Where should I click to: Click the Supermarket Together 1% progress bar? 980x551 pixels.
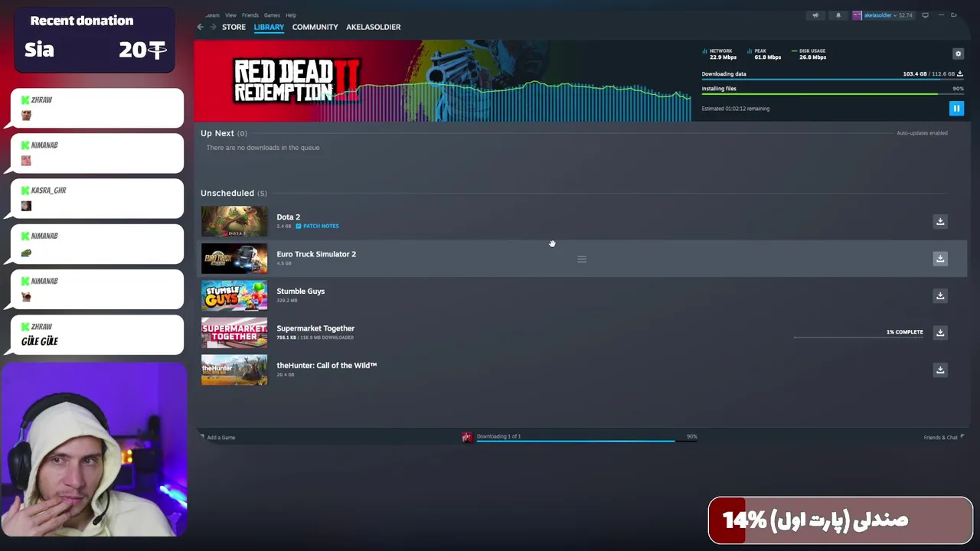(x=858, y=337)
